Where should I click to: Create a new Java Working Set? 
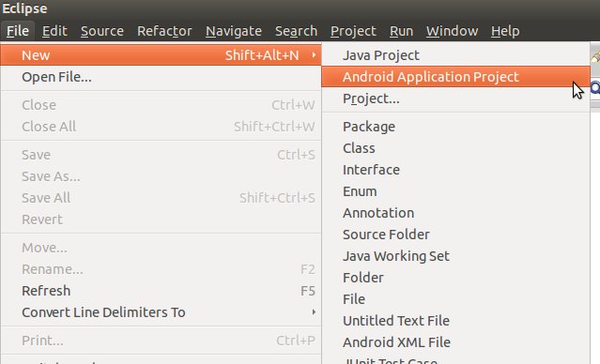coord(455,256)
